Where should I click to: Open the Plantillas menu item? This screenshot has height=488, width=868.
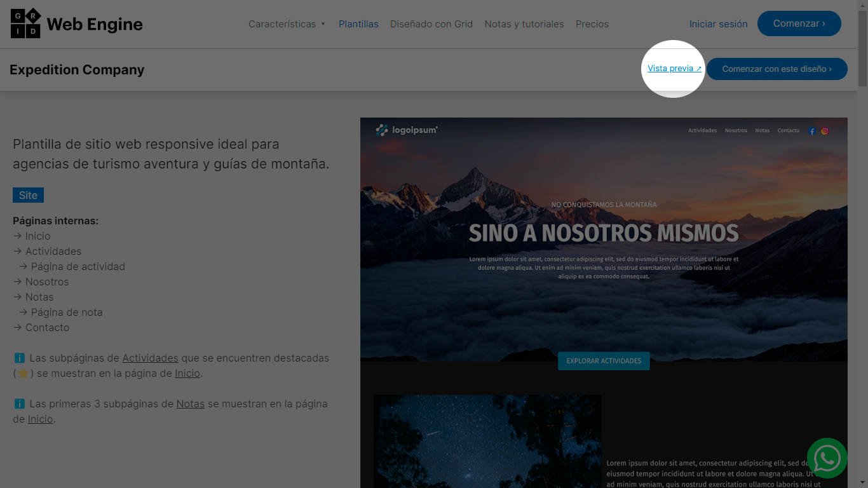click(x=358, y=24)
